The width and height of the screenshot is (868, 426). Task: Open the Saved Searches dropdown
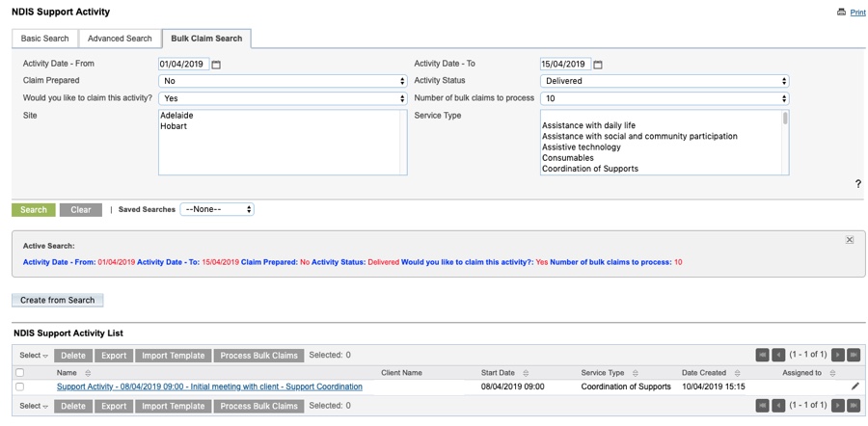coord(217,210)
